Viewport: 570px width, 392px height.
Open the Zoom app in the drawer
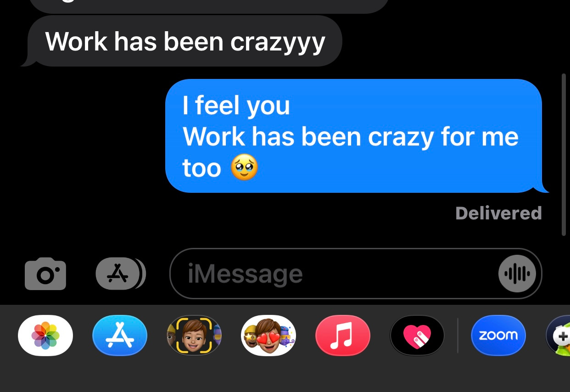498,336
